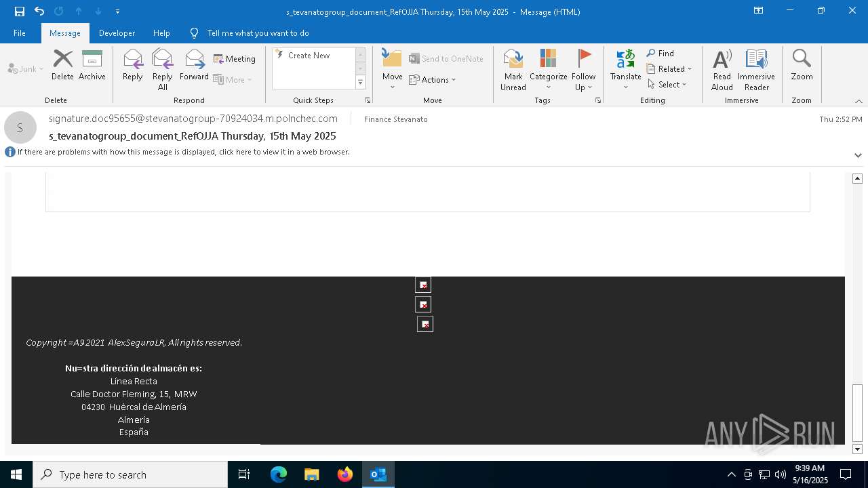The width and height of the screenshot is (868, 488).
Task: Open the Zoom dialog
Action: 802,65
